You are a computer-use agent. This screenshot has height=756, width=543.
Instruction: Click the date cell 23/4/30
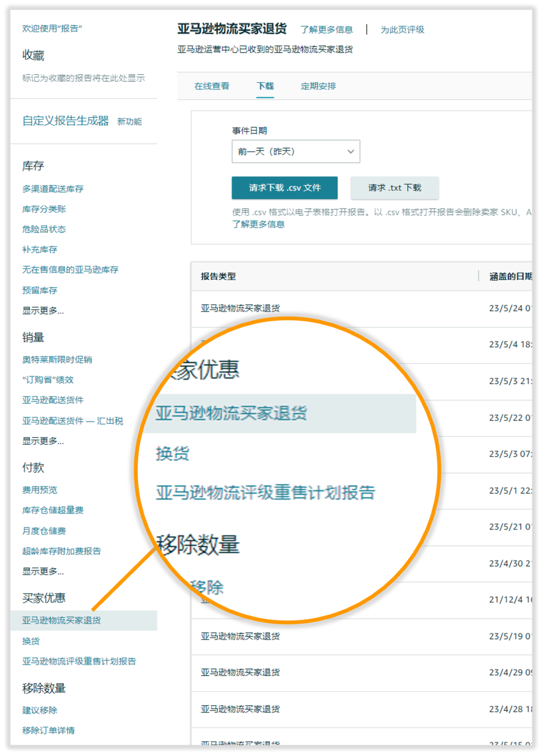(x=510, y=563)
